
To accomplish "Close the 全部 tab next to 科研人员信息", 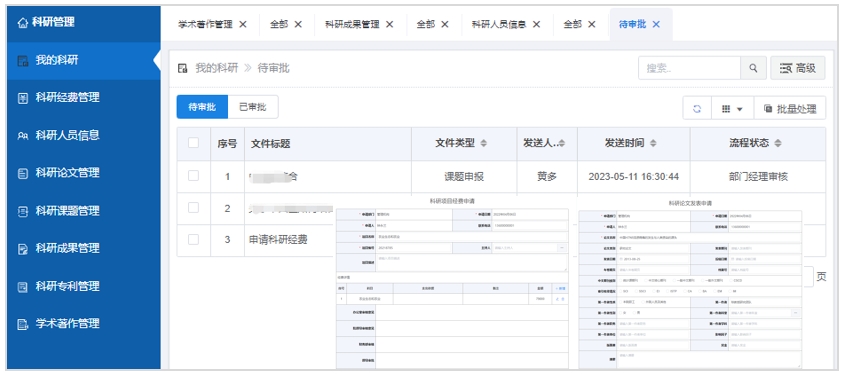I will (x=592, y=24).
